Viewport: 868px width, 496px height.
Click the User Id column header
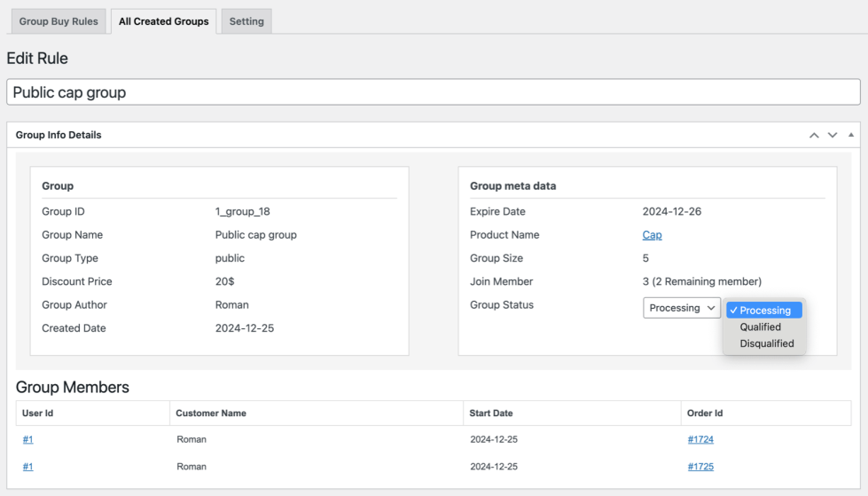point(38,413)
